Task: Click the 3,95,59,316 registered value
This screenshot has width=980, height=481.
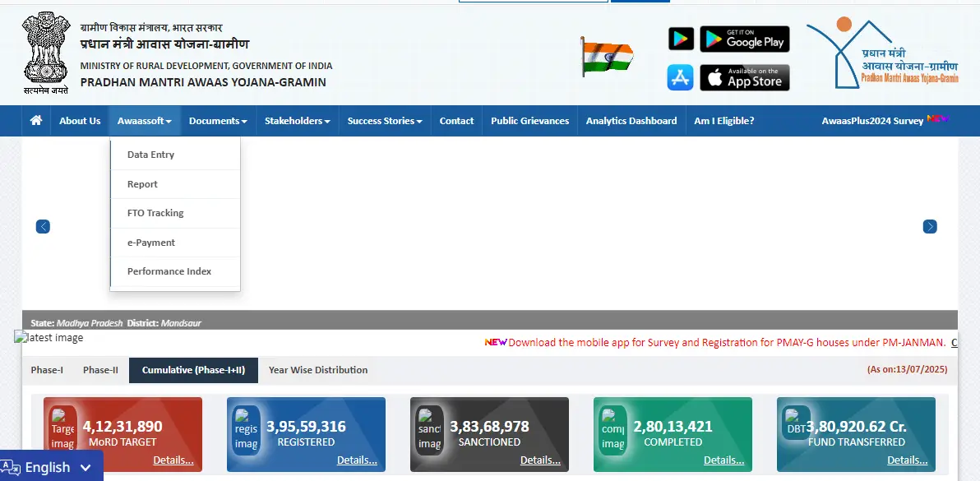Action: click(x=306, y=427)
